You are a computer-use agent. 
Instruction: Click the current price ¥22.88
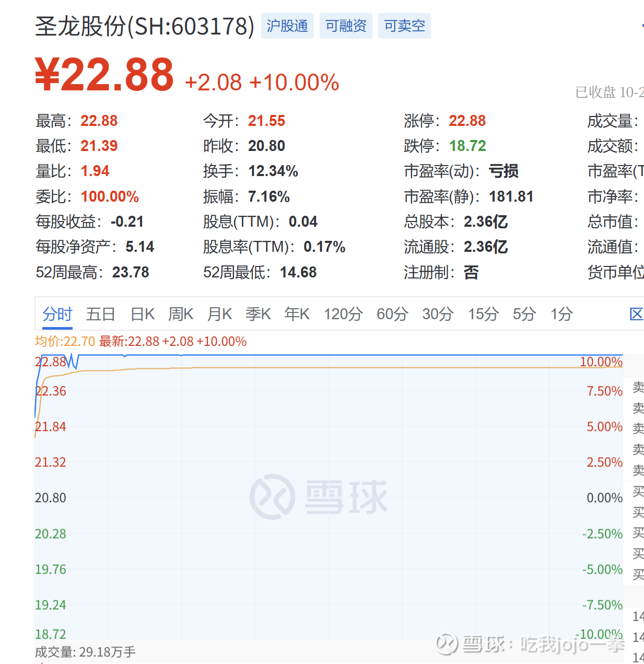click(x=104, y=75)
